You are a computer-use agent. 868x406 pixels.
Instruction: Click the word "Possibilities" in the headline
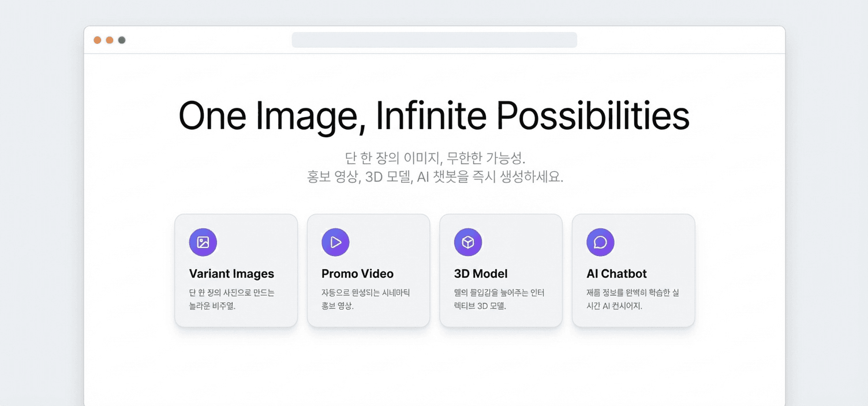coord(592,116)
